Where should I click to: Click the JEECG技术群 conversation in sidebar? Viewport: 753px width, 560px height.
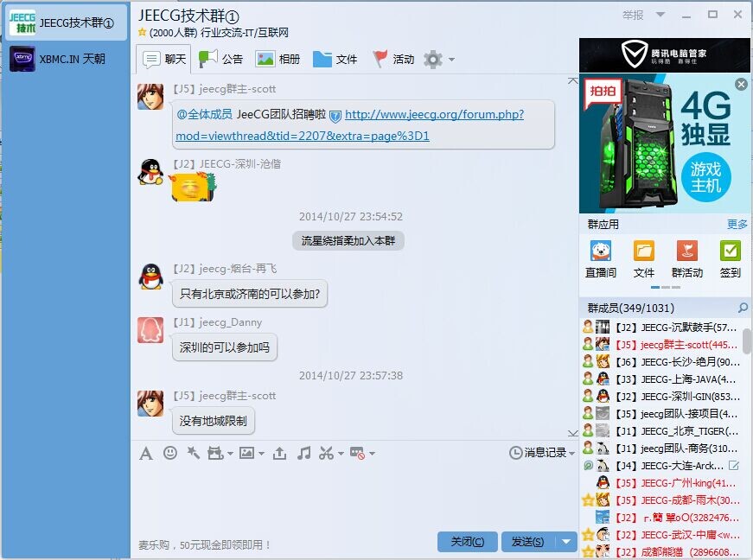(66, 22)
